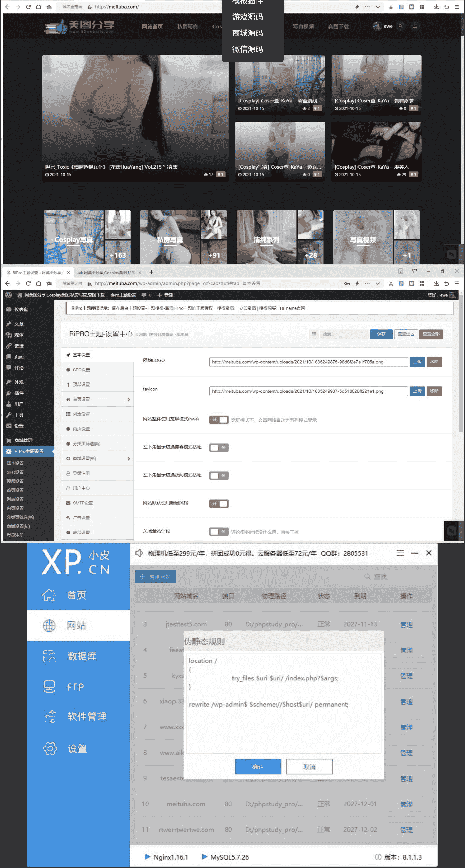The height and width of the screenshot is (868, 465).
Task: Select 游戏源码 in dropdown menu
Action: click(x=247, y=17)
